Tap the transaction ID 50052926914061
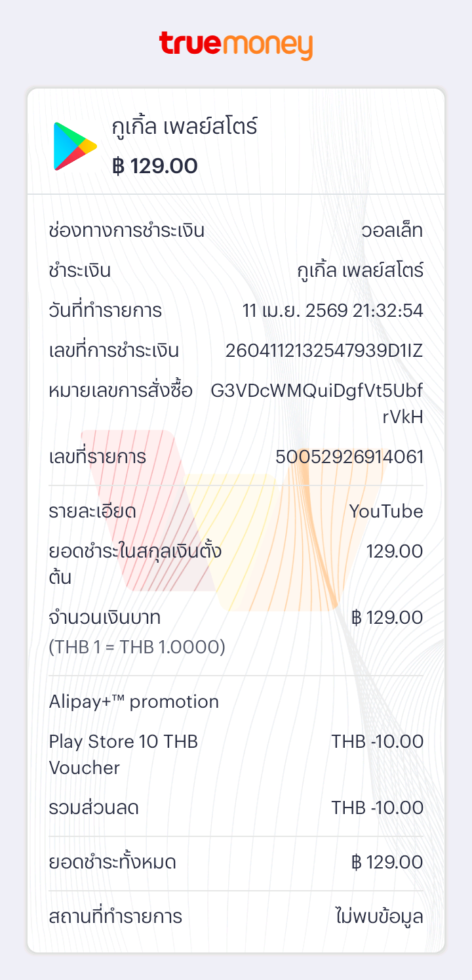This screenshot has width=472, height=980. (349, 457)
